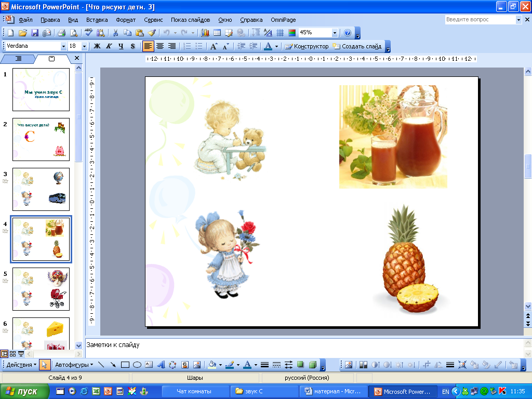Image resolution: width=532 pixels, height=399 pixels.
Task: Select the Line drawing tool
Action: coord(101,365)
